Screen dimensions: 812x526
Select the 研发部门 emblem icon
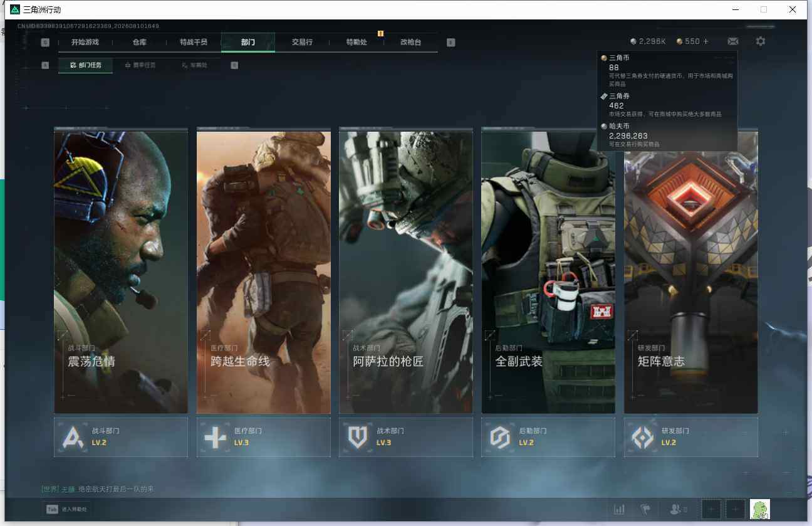pos(643,437)
